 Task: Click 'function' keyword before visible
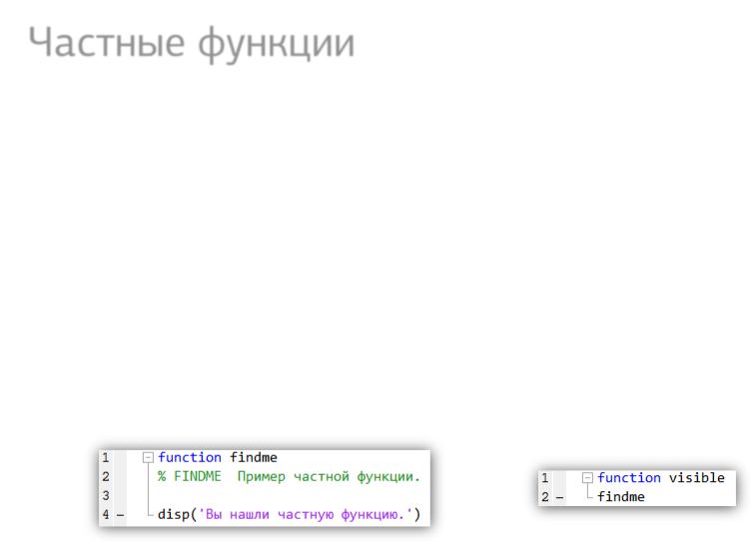tap(629, 477)
